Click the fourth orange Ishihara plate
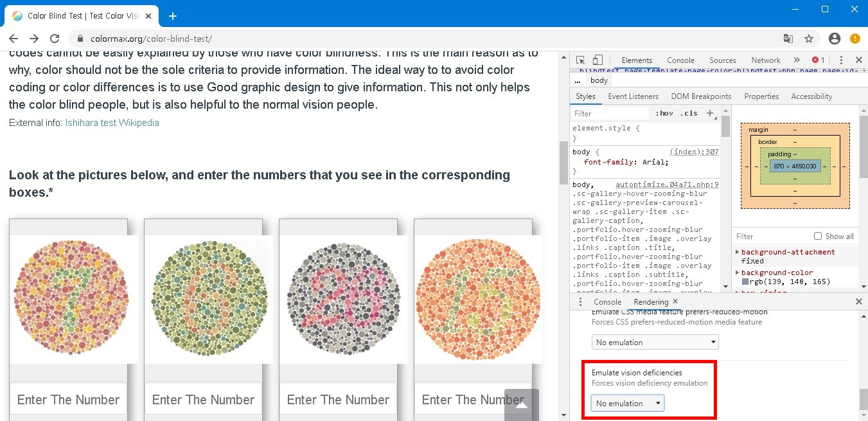This screenshot has height=421, width=868. click(x=478, y=299)
